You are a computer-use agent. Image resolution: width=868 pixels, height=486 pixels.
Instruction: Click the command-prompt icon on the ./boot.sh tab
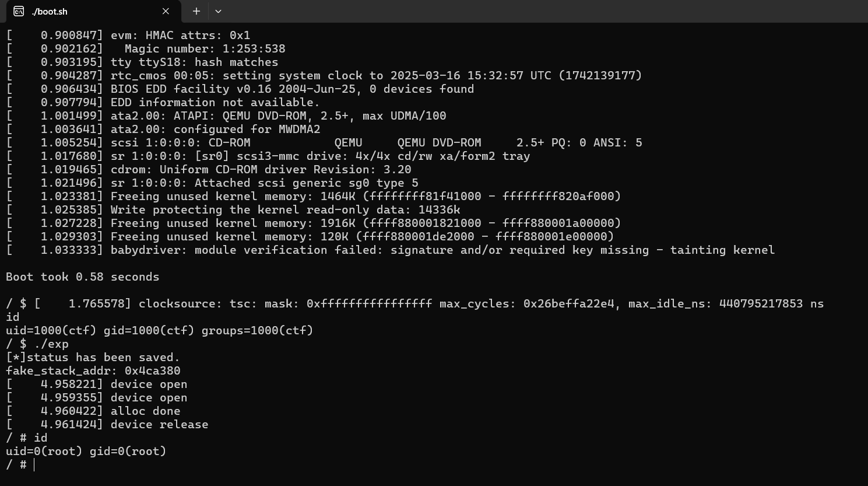(x=20, y=11)
